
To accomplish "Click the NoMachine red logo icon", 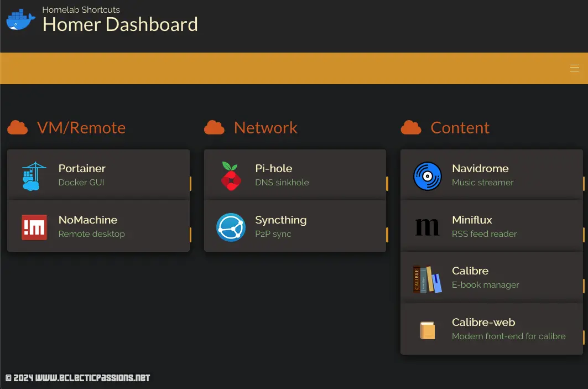I will point(34,227).
